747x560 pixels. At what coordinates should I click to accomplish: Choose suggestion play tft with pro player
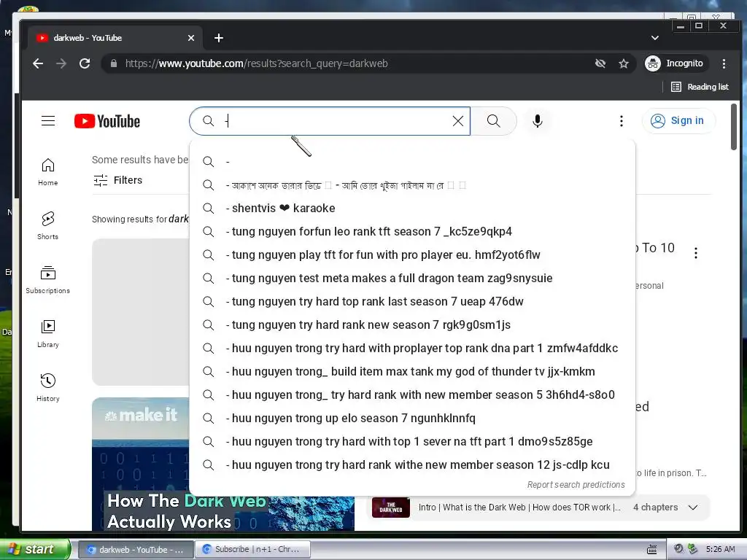coord(413,254)
